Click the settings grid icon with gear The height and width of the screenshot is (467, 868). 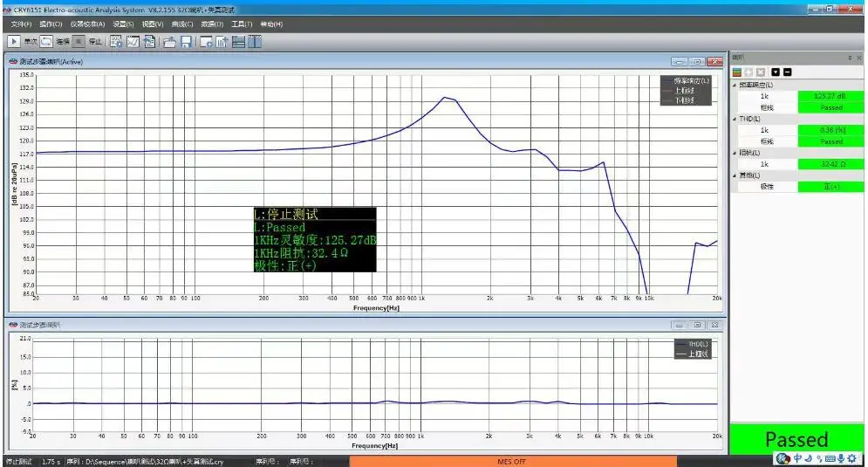tap(117, 41)
